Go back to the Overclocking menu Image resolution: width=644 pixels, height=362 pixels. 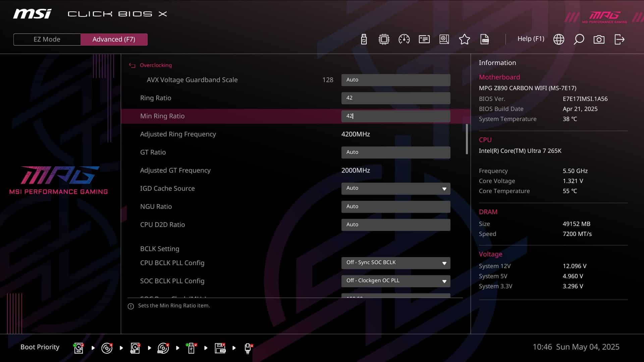point(156,65)
